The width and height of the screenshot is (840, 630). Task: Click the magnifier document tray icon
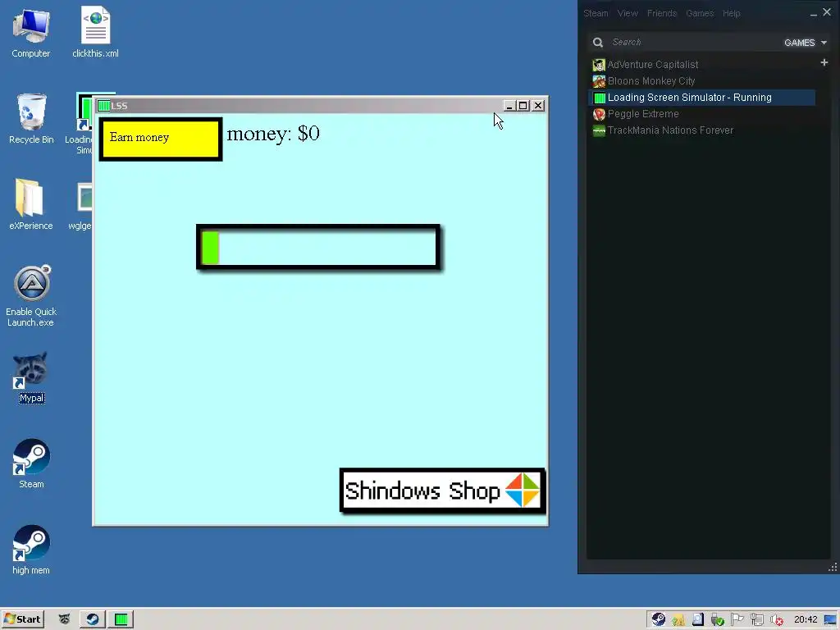[697, 620]
